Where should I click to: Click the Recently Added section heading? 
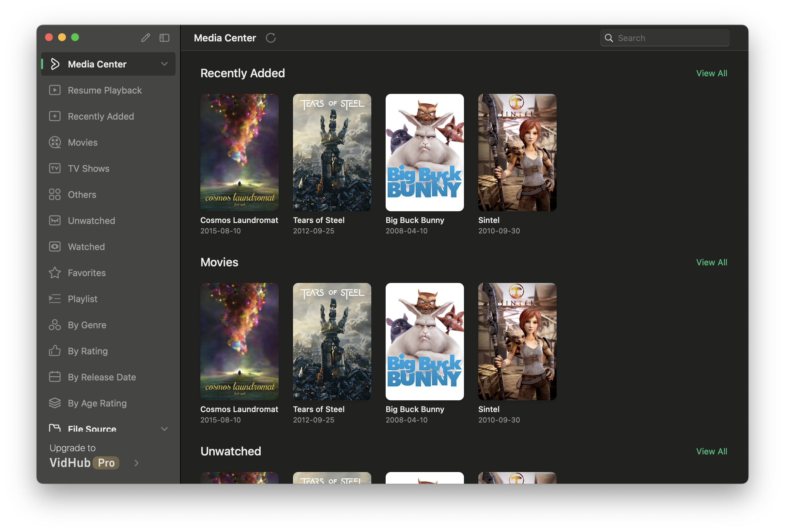click(242, 73)
